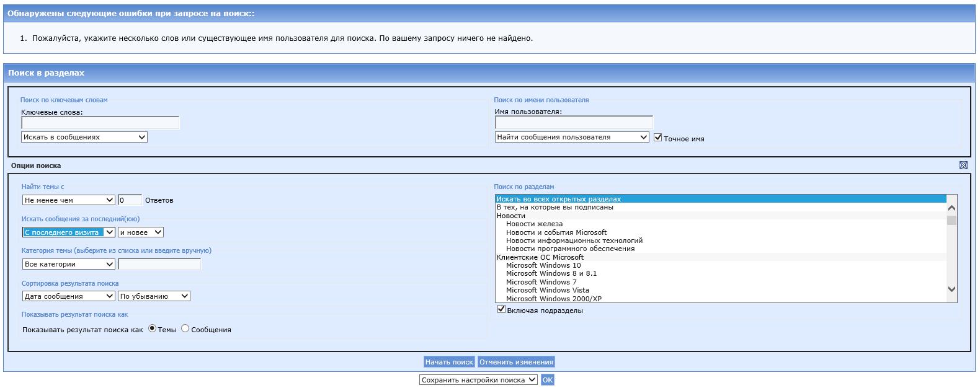Select 'Клиентские ОС Microsoft' section
This screenshot has height=388, width=980.
point(721,257)
